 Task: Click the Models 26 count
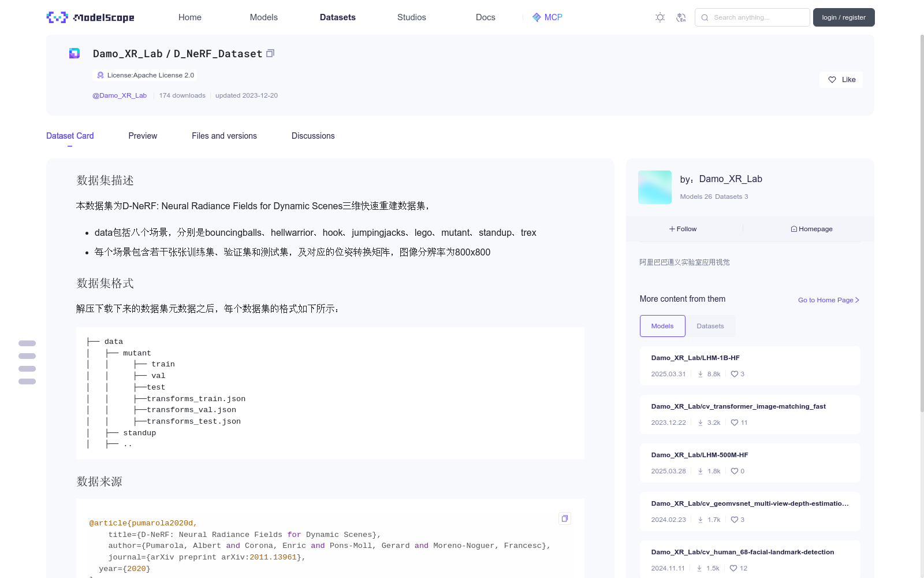tap(696, 197)
